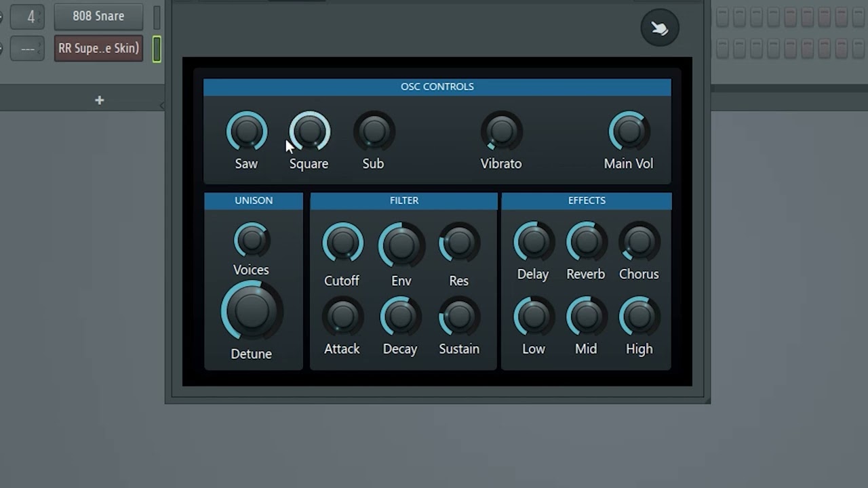
Task: Click the filter Env knob
Action: pos(401,245)
